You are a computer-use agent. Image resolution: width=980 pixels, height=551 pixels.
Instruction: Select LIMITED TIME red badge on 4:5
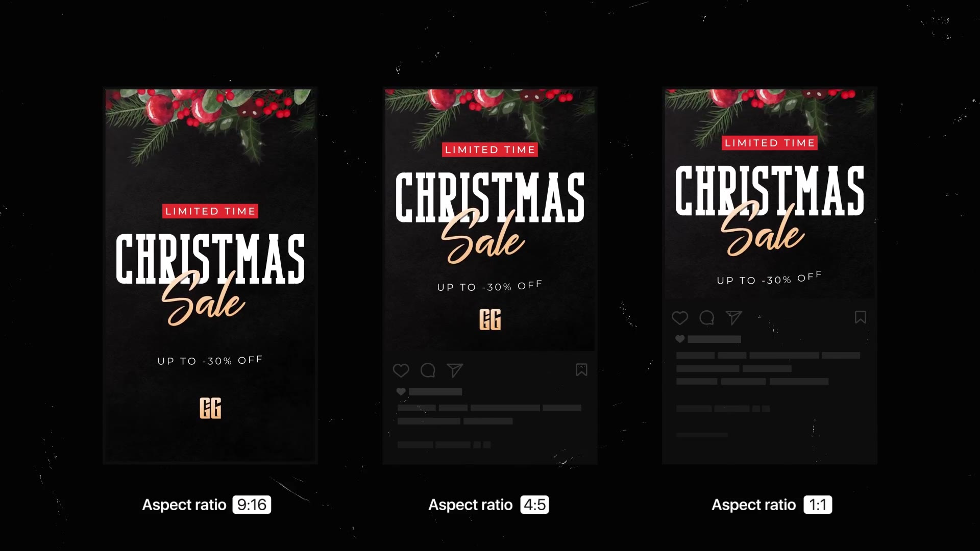tap(490, 149)
